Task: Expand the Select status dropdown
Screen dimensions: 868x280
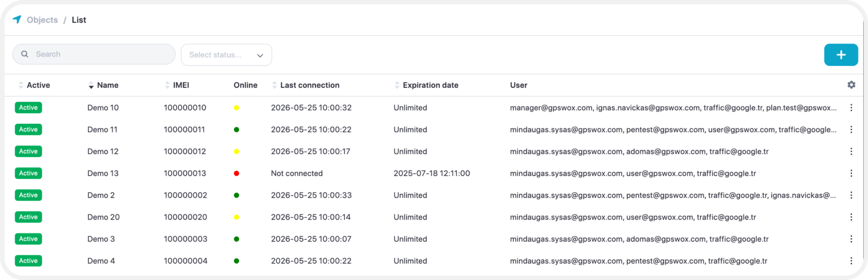Action: coord(226,55)
